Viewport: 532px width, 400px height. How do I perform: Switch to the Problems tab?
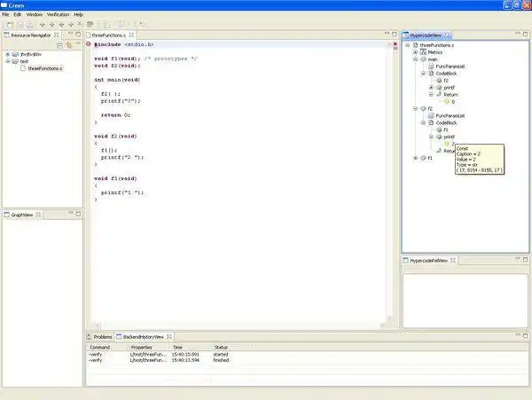point(103,337)
